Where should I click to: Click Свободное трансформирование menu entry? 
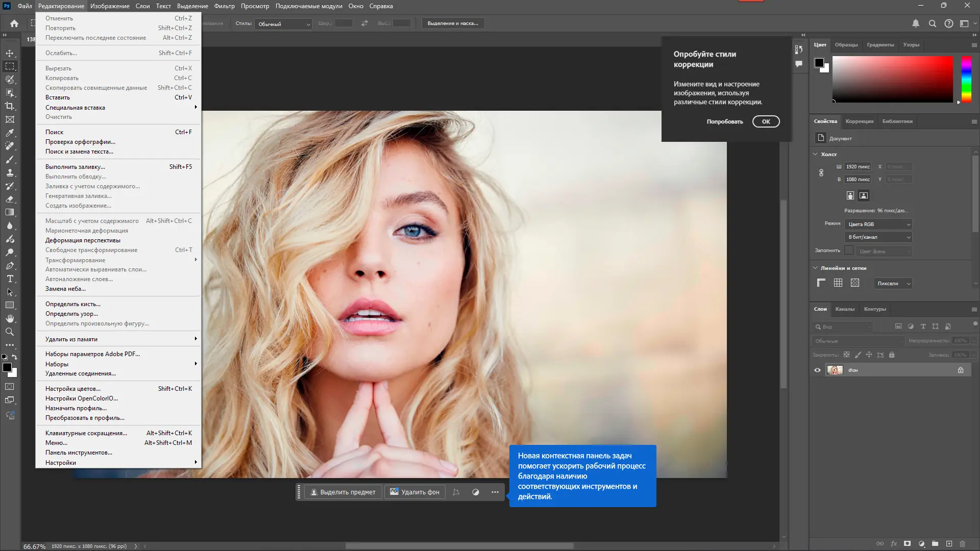point(91,250)
